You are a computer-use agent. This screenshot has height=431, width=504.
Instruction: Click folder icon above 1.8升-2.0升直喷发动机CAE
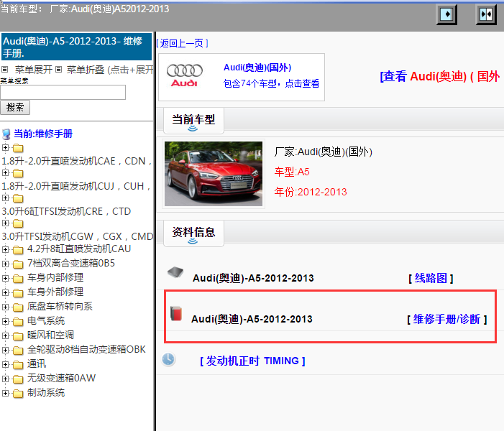click(x=18, y=148)
